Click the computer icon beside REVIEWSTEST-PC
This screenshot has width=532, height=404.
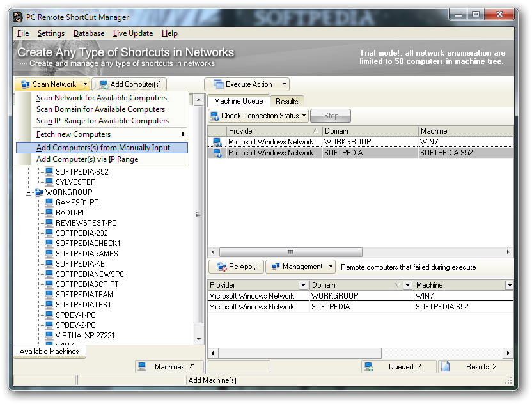[x=49, y=223]
